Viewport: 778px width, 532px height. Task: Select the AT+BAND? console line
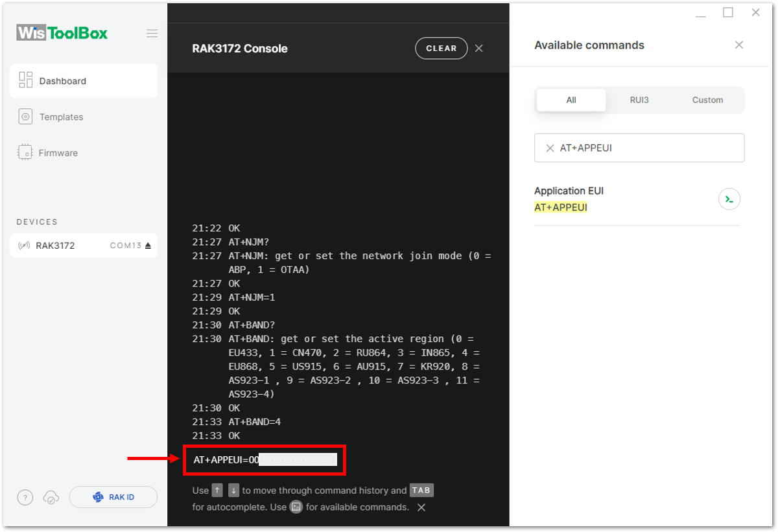[x=252, y=325]
